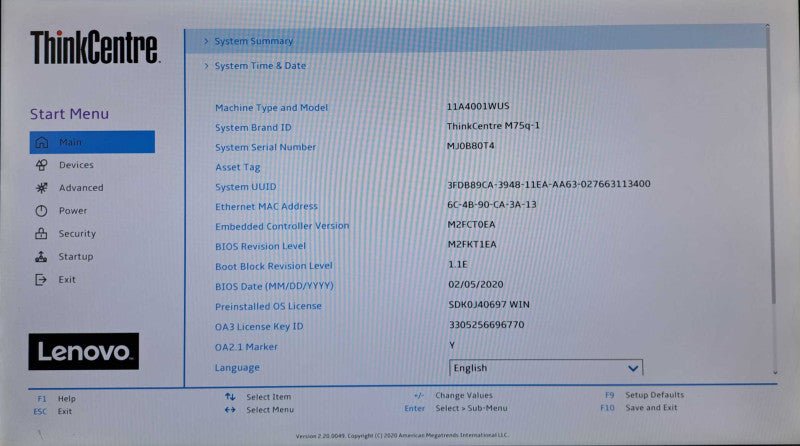
Task: Click the Asset Tag label
Action: point(238,167)
